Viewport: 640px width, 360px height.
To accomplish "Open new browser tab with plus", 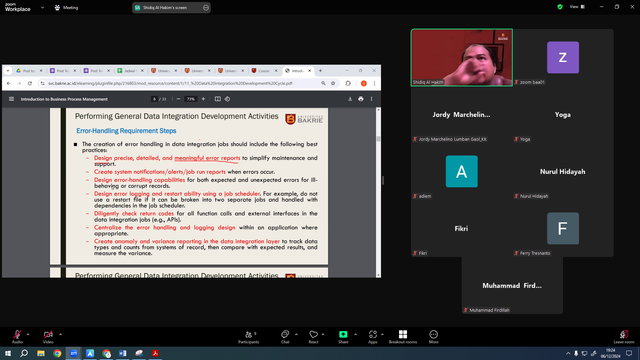I will coord(320,71).
